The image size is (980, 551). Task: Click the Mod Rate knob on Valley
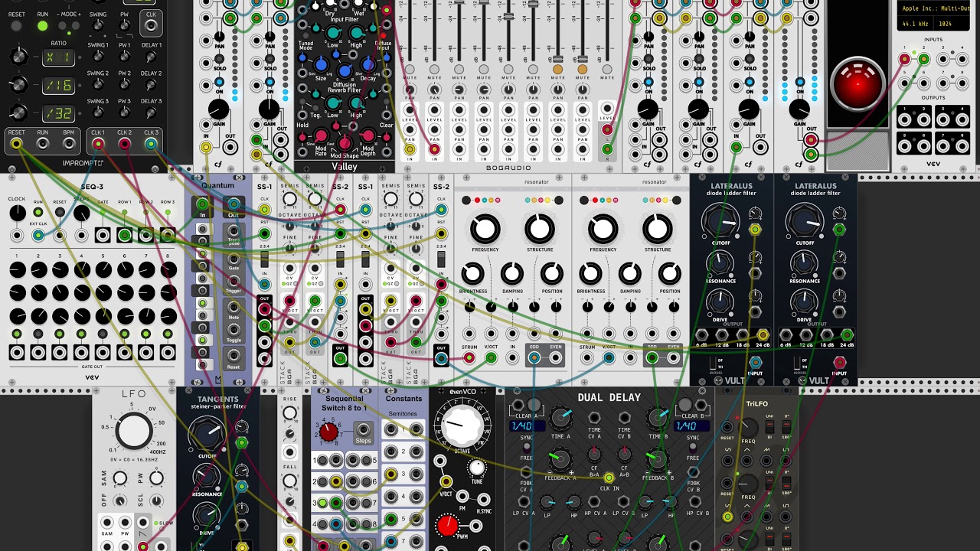click(321, 136)
